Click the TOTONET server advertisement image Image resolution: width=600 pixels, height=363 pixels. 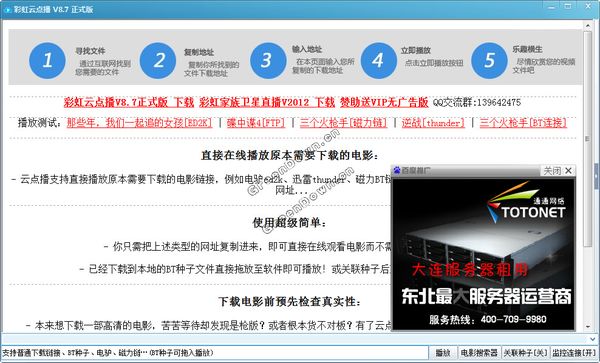point(484,254)
